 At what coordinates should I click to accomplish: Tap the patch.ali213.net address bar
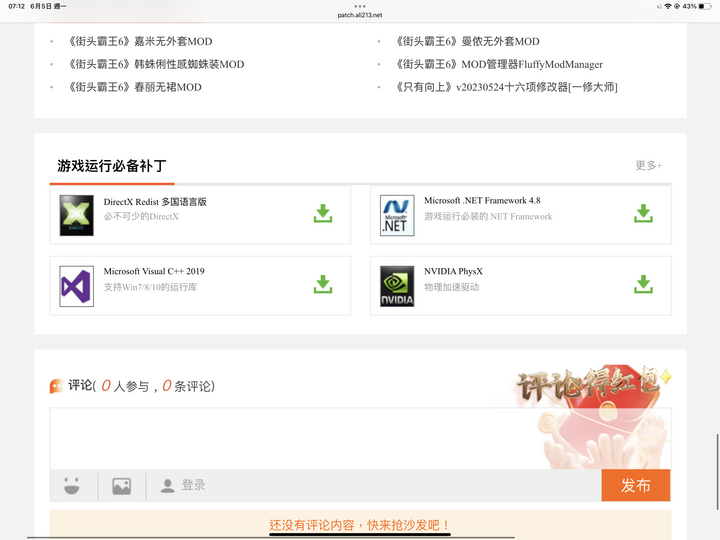click(360, 15)
